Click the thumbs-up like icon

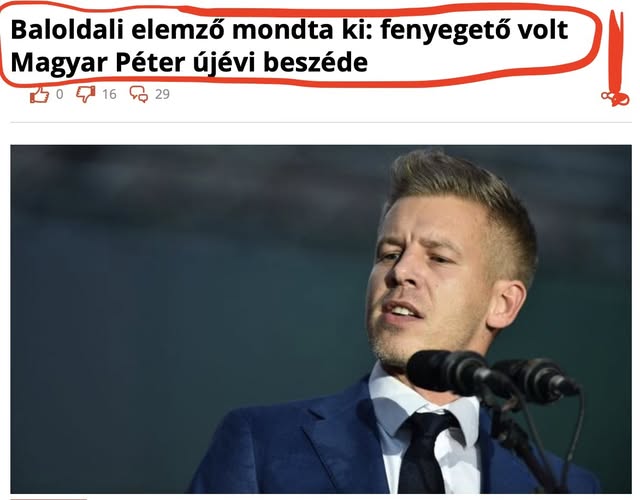point(39,95)
